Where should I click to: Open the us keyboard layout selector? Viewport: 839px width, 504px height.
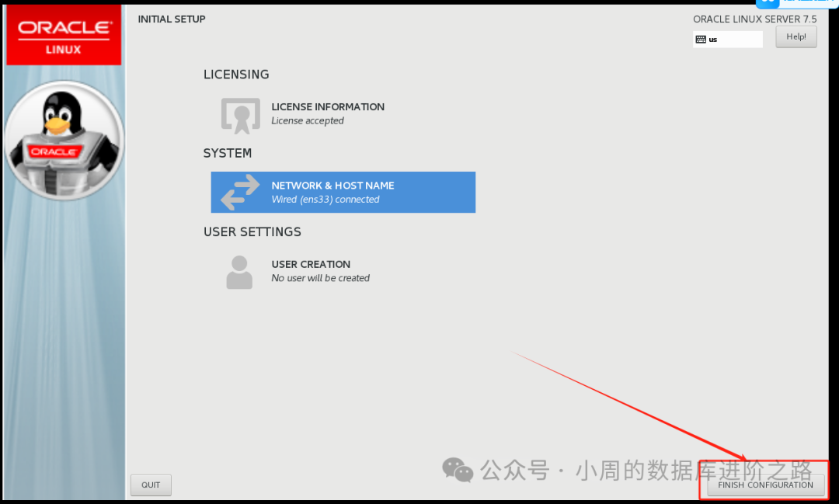click(x=728, y=40)
